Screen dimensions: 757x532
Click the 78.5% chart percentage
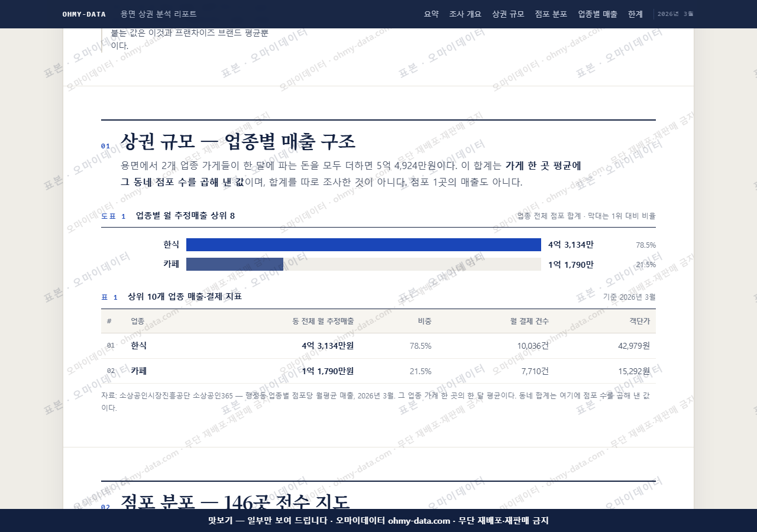646,245
